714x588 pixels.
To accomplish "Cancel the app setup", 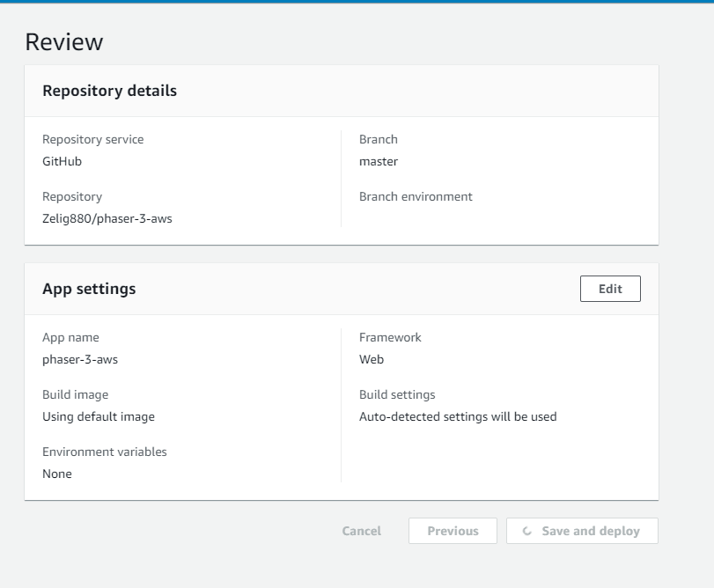I will 362,531.
